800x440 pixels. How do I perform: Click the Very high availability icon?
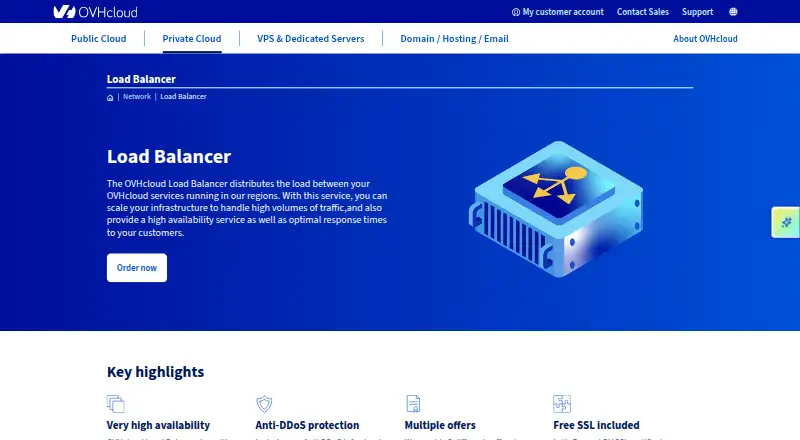pyautogui.click(x=116, y=404)
